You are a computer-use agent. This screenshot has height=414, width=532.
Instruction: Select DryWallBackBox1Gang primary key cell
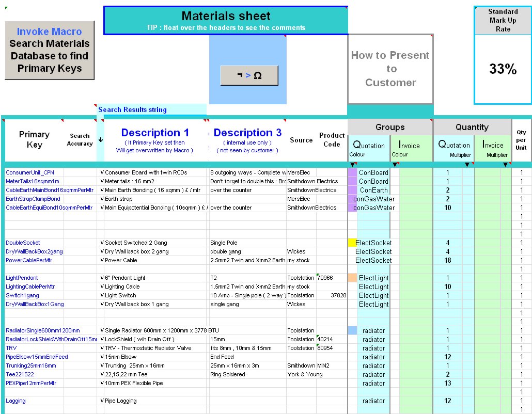(34, 304)
